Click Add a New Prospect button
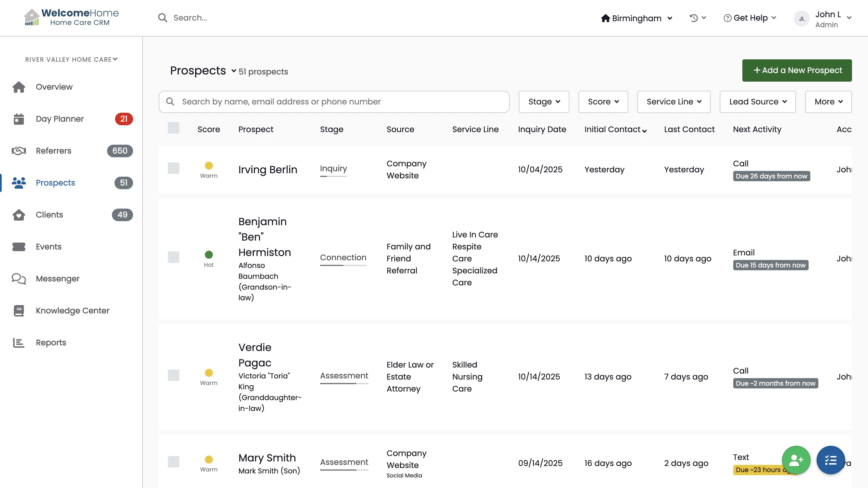 (797, 70)
